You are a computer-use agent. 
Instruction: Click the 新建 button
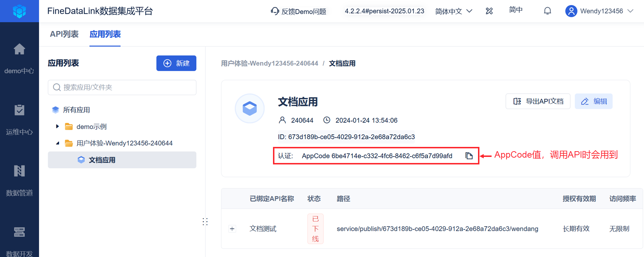[x=176, y=63]
